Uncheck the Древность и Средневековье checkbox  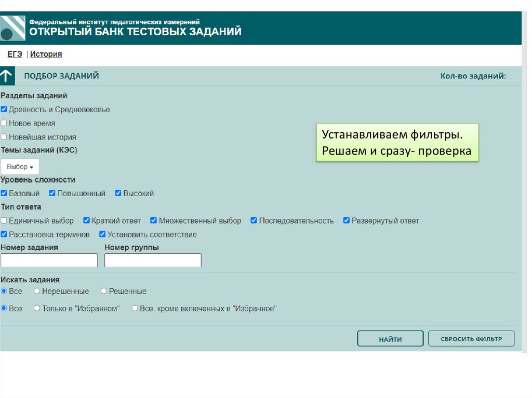(x=4, y=109)
